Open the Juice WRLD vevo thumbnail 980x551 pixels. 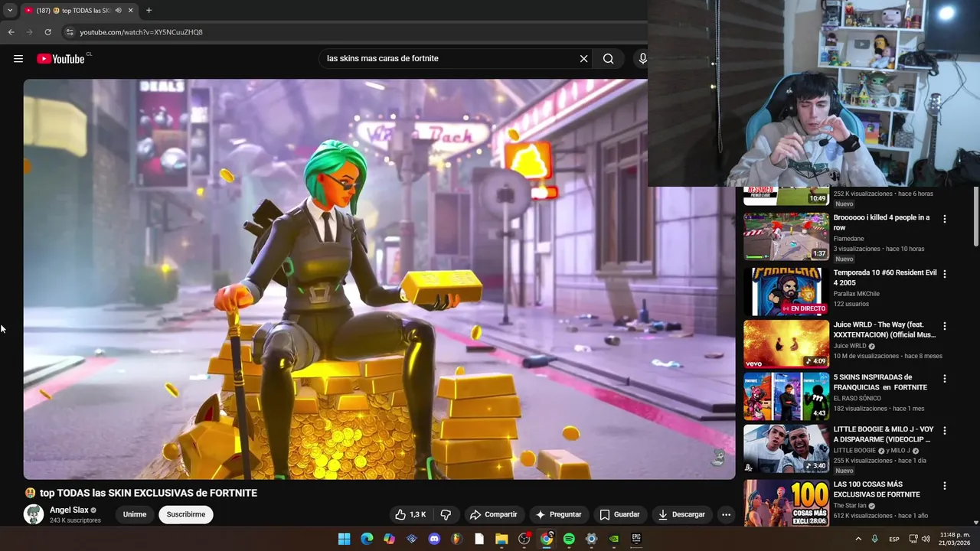pos(786,344)
